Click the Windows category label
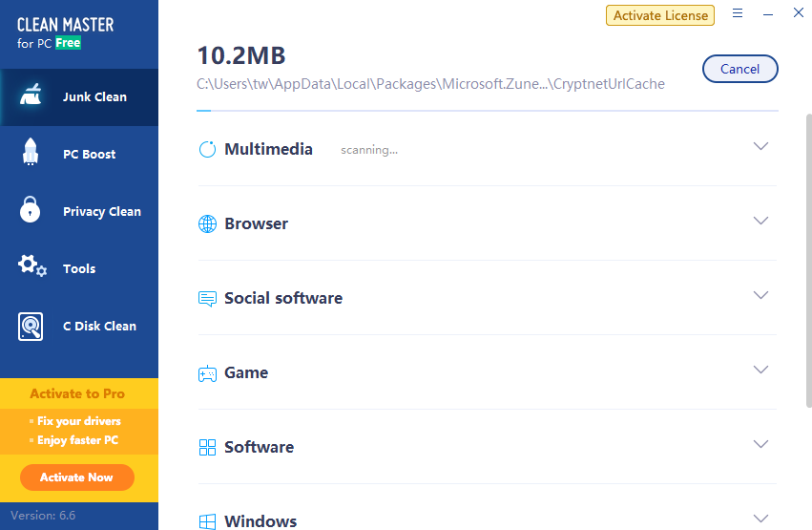Viewport: 812px width, 530px height. tap(260, 521)
